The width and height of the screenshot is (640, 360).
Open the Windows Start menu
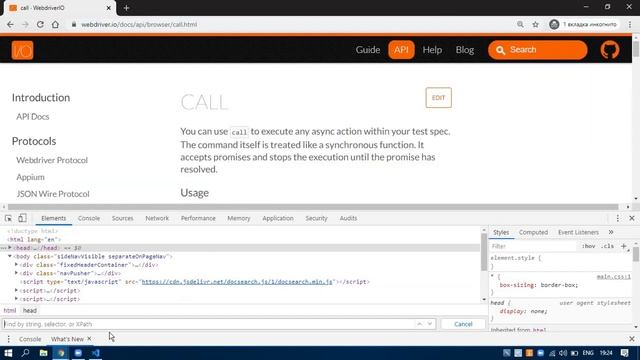pos(8,353)
